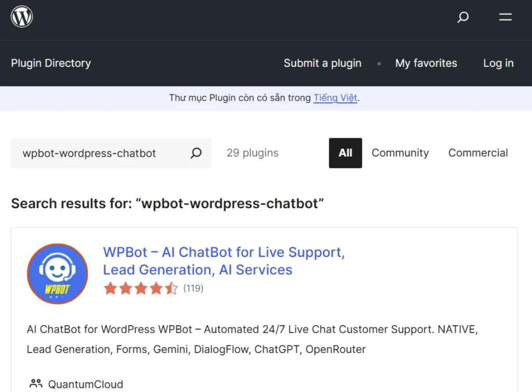Click the (119) ratings count

click(x=193, y=288)
